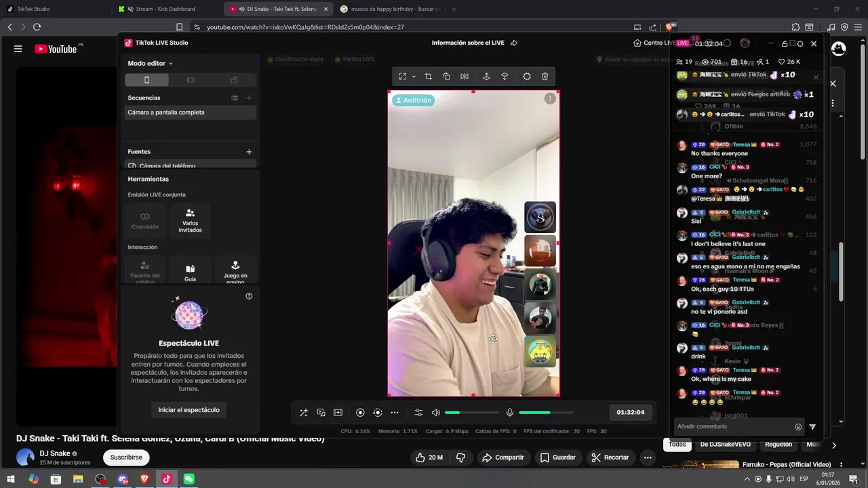Add a new source with the plus icon
868x488 pixels.
[x=249, y=152]
